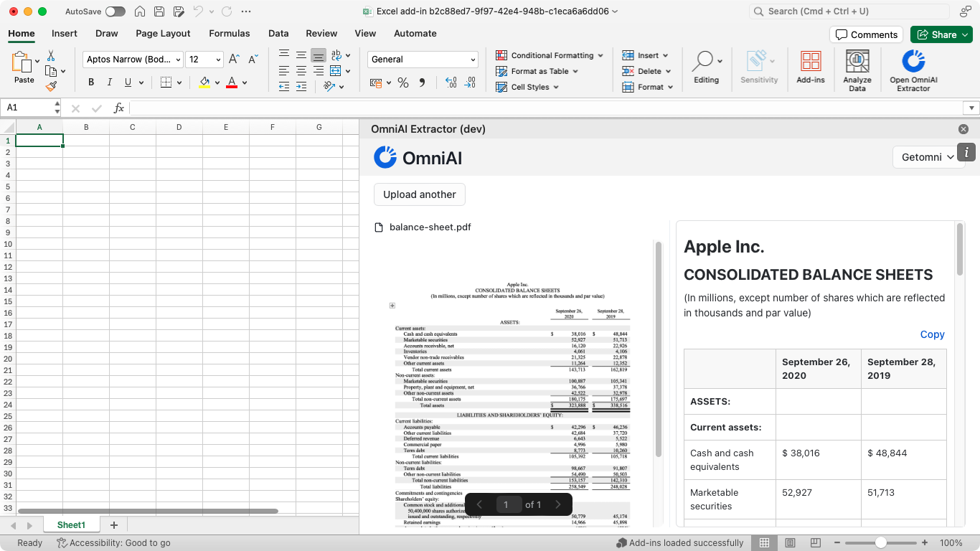Image resolution: width=980 pixels, height=551 pixels.
Task: Open the Editing magnifier menu
Action: click(707, 69)
